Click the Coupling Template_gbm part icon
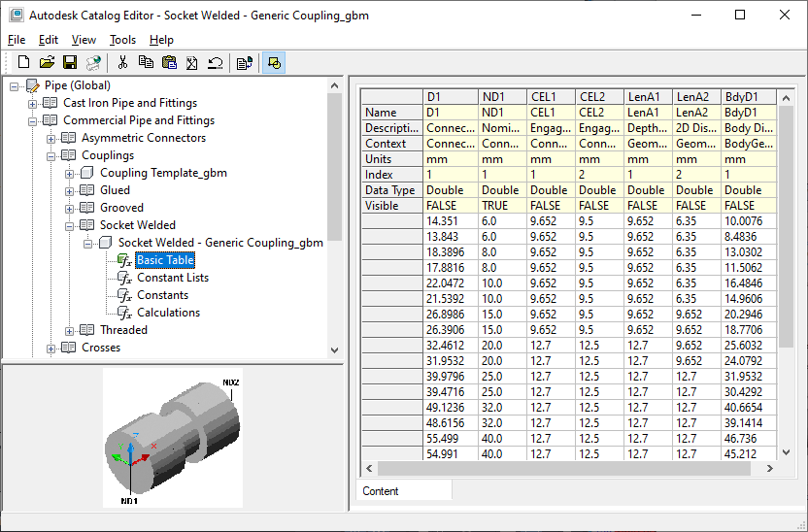This screenshot has height=532, width=808. click(x=87, y=173)
